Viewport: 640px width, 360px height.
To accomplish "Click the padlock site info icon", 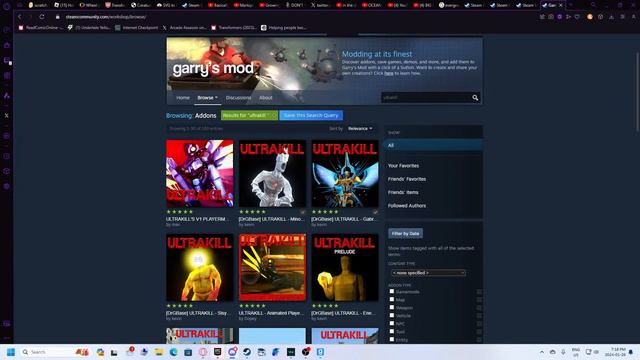I will click(x=58, y=17).
